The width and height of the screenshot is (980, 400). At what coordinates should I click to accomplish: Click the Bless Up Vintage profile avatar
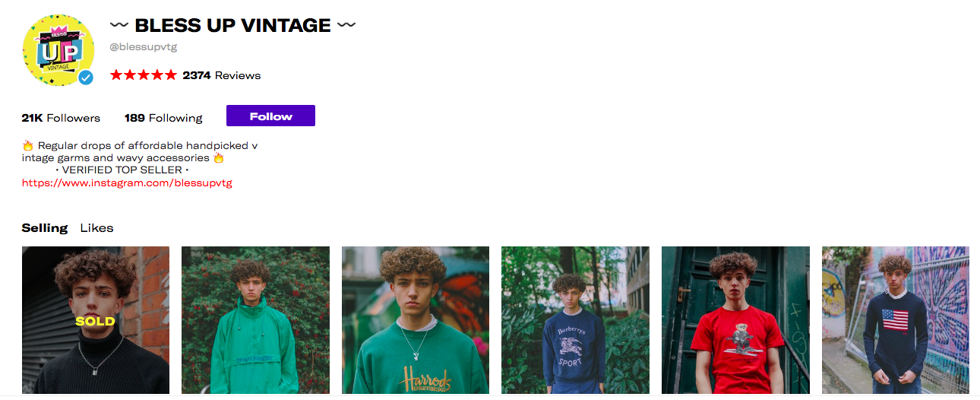(x=58, y=51)
